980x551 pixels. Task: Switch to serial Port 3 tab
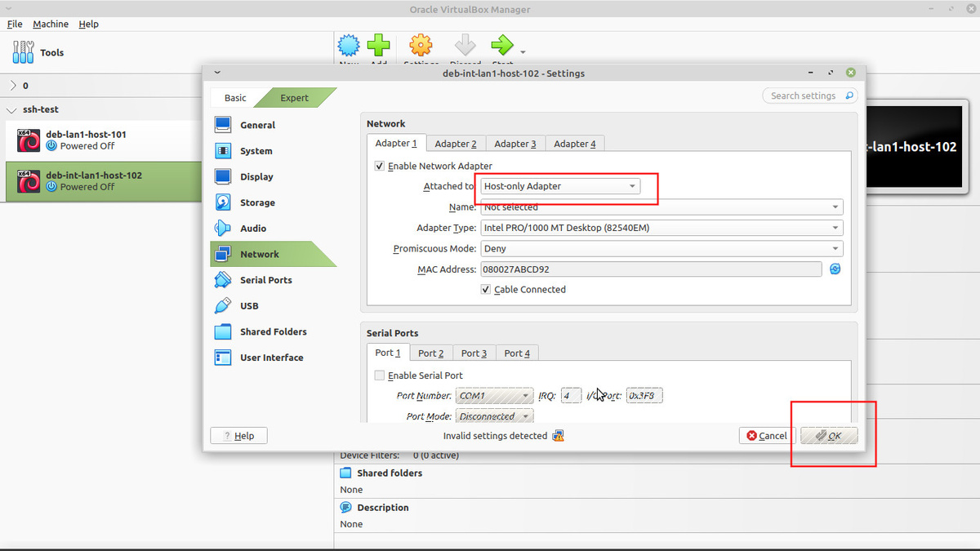click(474, 353)
